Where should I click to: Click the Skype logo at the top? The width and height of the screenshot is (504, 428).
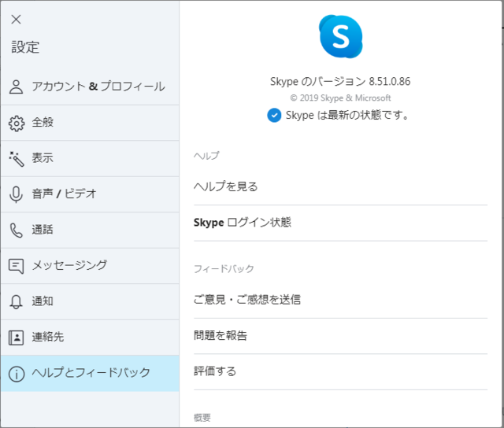pos(341,36)
